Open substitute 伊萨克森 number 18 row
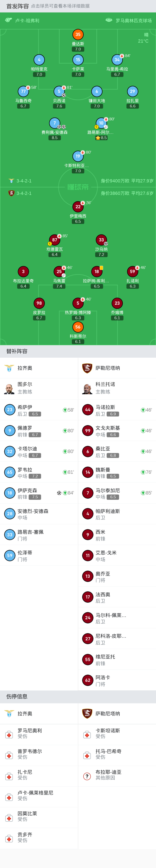This screenshot has width=156, height=868. pos(39,493)
